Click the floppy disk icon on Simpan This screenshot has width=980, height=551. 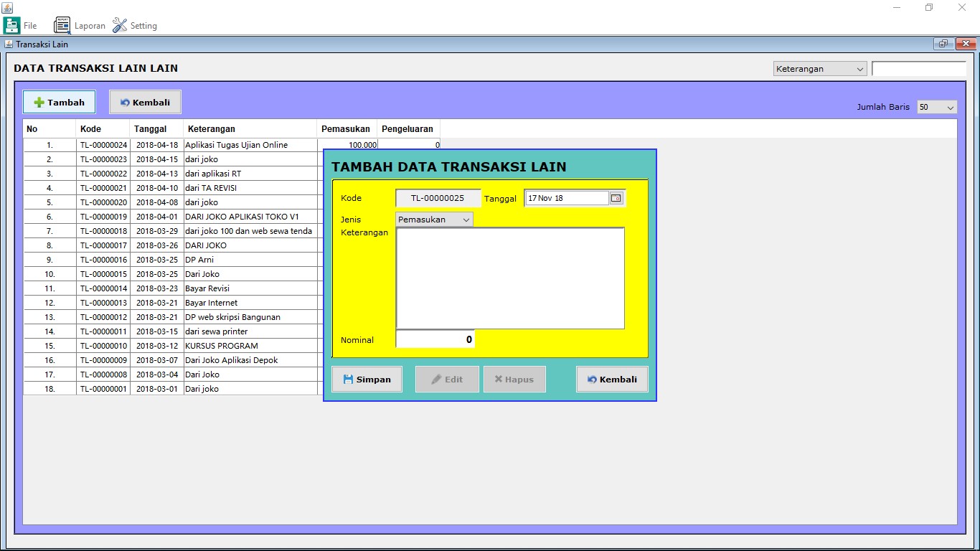(348, 379)
